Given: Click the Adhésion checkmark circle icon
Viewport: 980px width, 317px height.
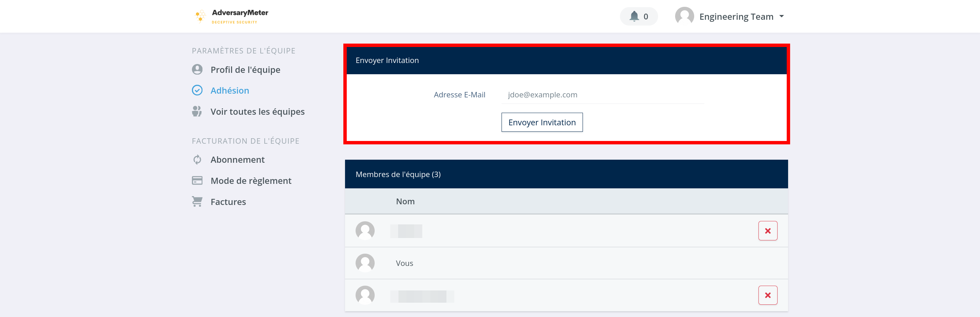Looking at the screenshot, I should 197,90.
